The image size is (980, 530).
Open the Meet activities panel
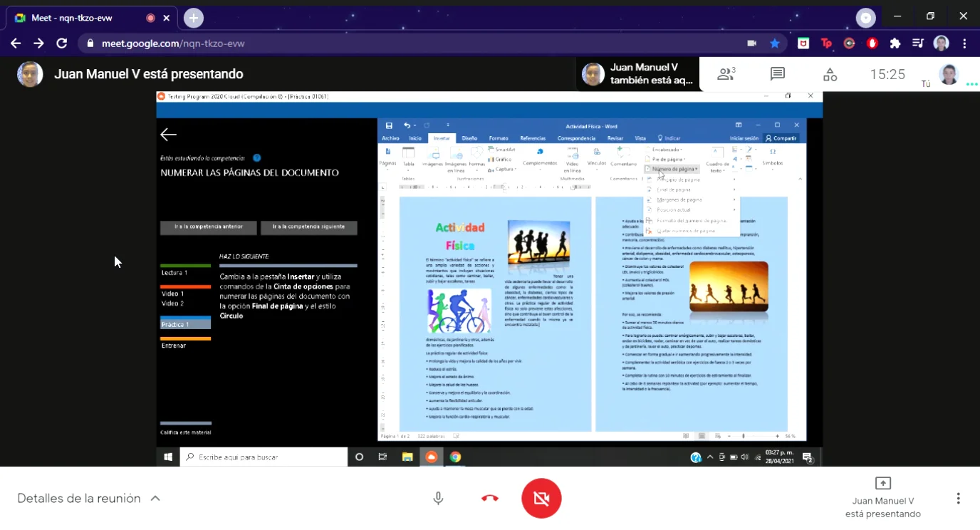coord(830,74)
